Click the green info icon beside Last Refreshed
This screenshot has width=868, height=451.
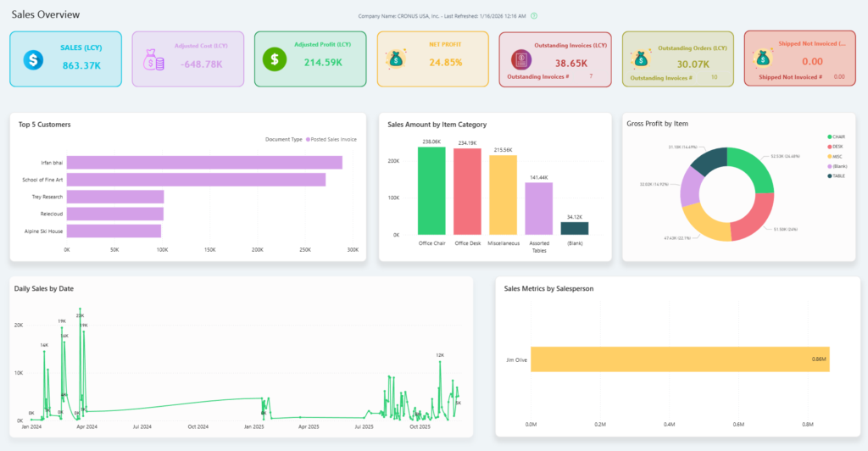pos(534,16)
